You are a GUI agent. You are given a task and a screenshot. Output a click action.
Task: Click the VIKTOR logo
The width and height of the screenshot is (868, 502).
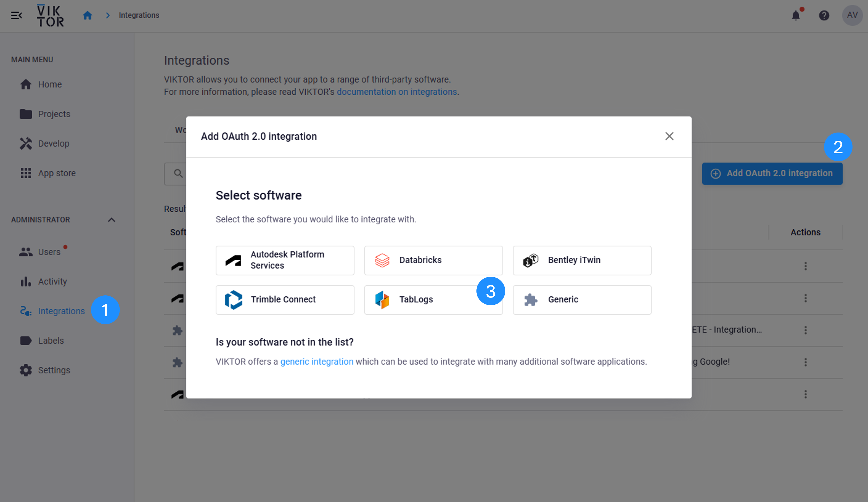(50, 15)
